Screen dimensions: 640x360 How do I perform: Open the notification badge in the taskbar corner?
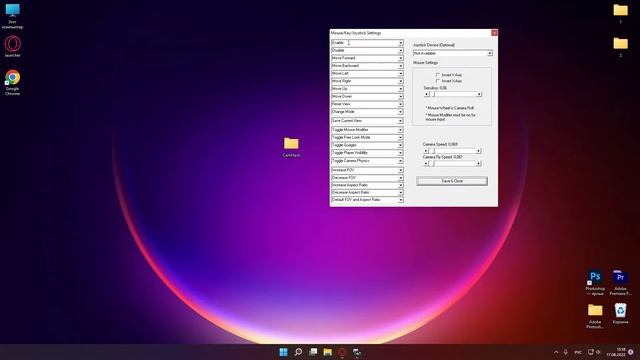coord(631,352)
